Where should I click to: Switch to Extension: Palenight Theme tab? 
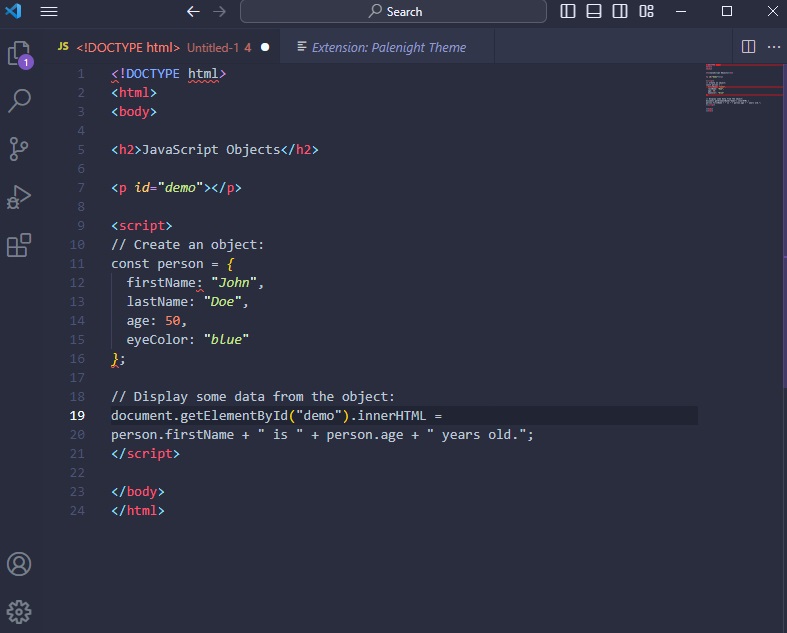[387, 47]
